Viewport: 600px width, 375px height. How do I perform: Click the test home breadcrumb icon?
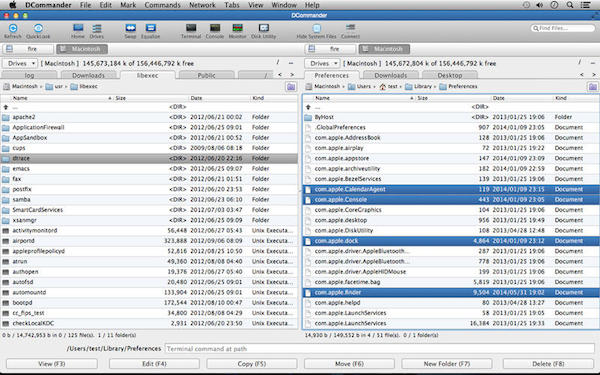(383, 87)
